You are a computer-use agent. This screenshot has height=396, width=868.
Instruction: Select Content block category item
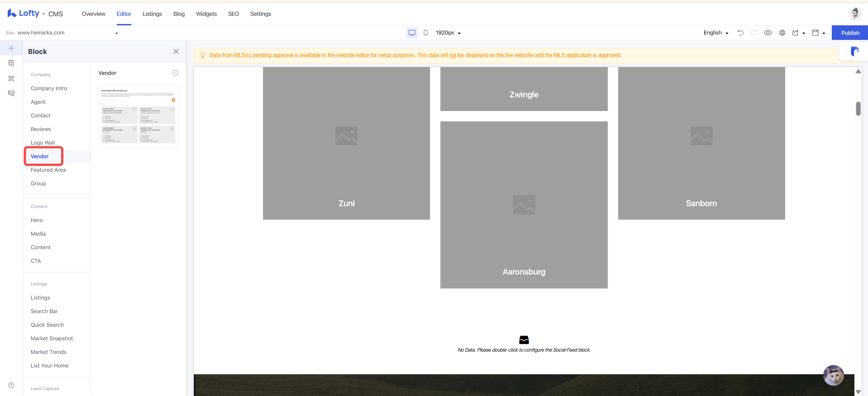[40, 247]
